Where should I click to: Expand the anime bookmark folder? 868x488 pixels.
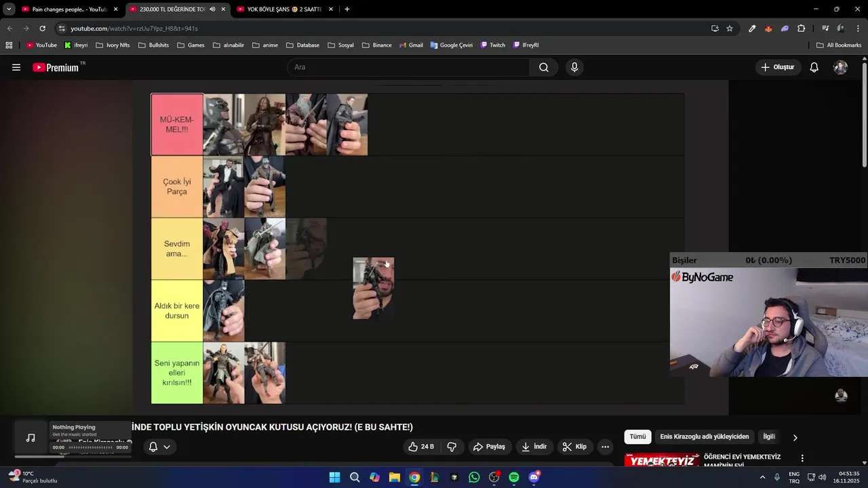coord(265,45)
